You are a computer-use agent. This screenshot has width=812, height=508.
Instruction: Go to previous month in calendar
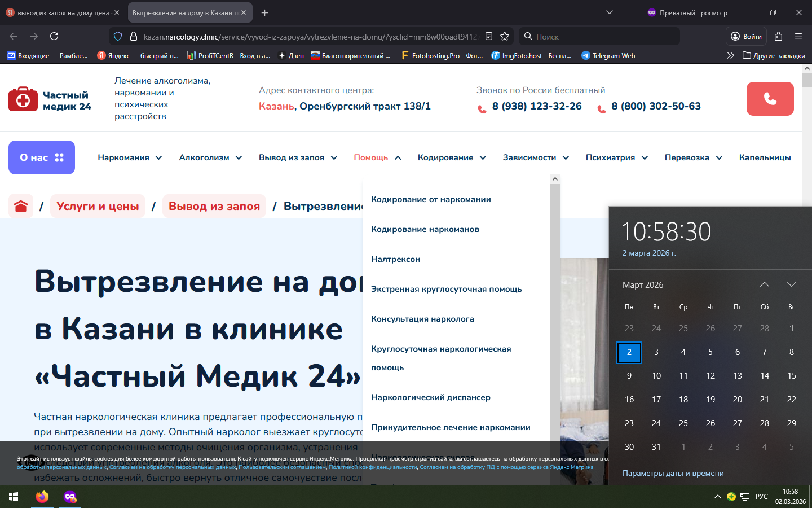pos(764,284)
